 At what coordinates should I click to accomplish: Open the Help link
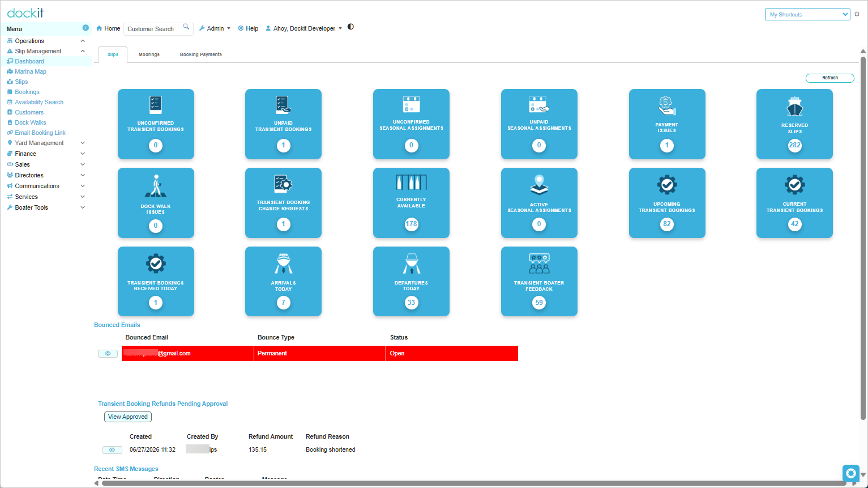pos(248,28)
